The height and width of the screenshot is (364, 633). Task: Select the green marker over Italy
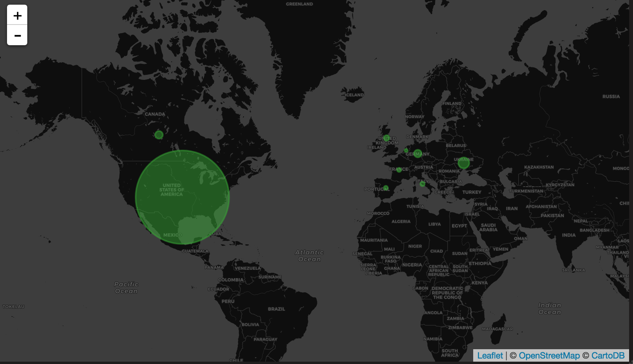(423, 184)
